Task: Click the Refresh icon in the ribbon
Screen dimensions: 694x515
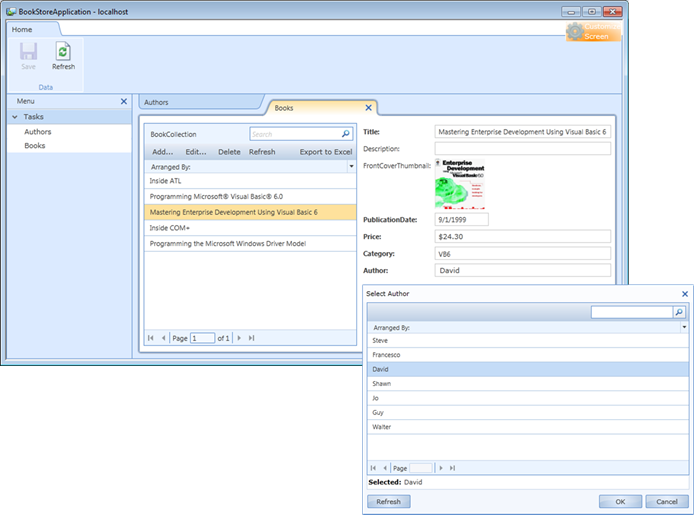Action: pos(63,53)
